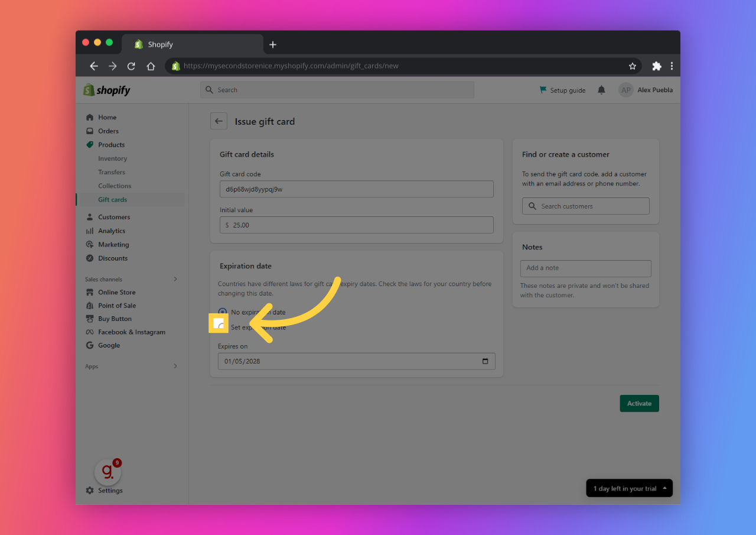The height and width of the screenshot is (535, 756).
Task: Click the Marketing target icon
Action: 90,244
